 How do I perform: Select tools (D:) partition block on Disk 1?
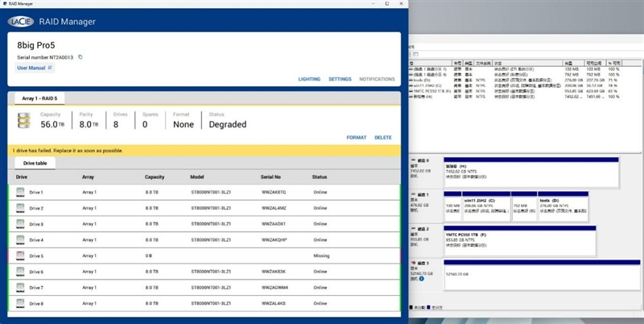[563, 206]
